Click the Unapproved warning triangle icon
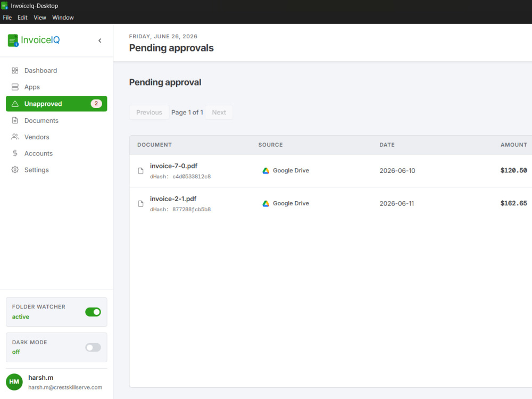 (x=15, y=104)
